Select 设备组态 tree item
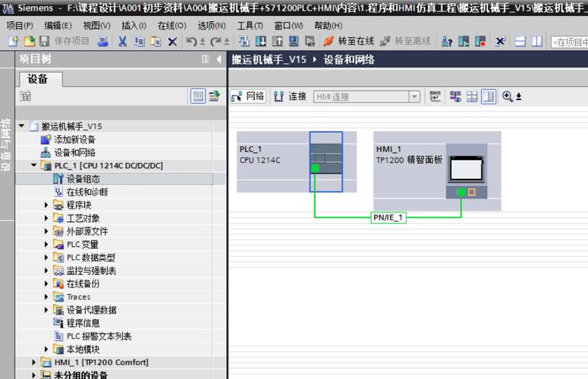This screenshot has height=379, width=588. (83, 179)
